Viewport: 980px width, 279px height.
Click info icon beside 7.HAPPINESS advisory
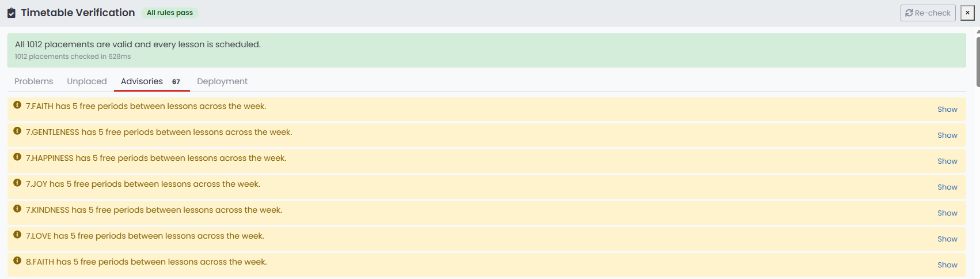[x=17, y=157]
